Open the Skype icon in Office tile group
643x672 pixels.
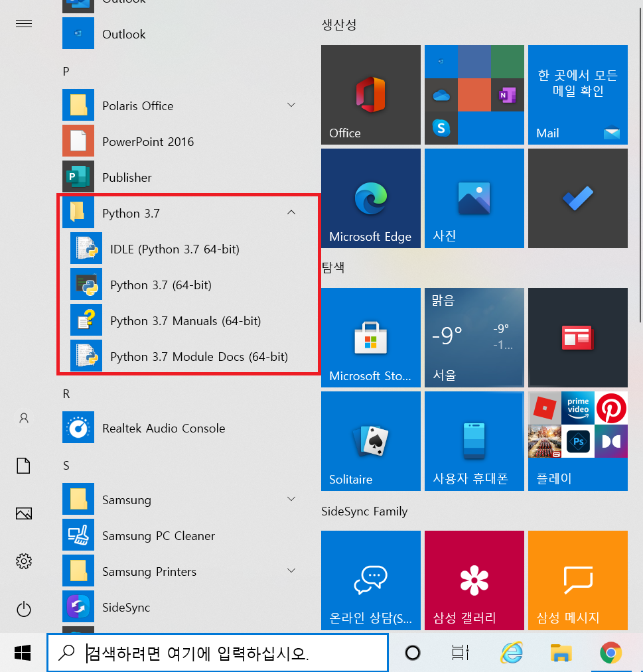[x=441, y=128]
